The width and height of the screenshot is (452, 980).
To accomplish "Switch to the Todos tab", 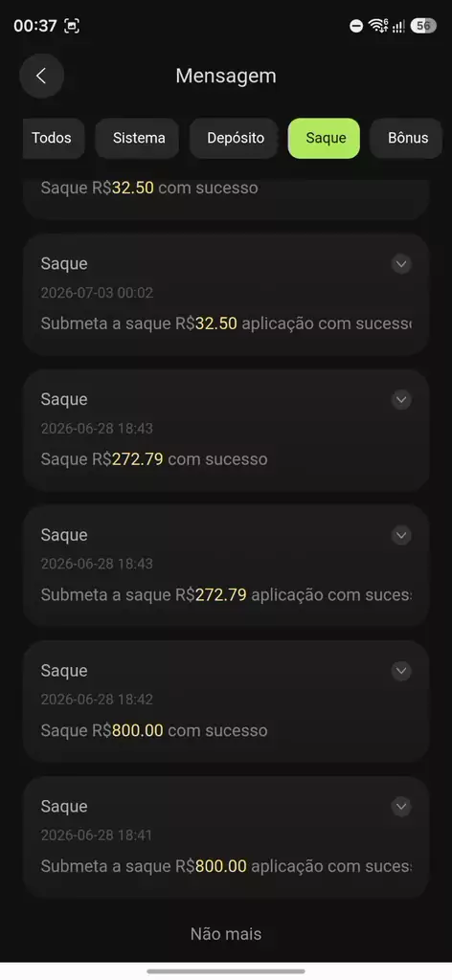I will click(52, 138).
